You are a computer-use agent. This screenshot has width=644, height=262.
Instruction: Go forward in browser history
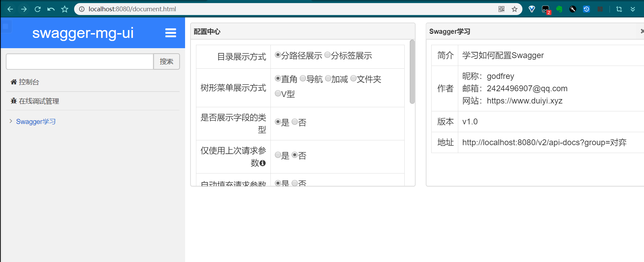pos(24,9)
